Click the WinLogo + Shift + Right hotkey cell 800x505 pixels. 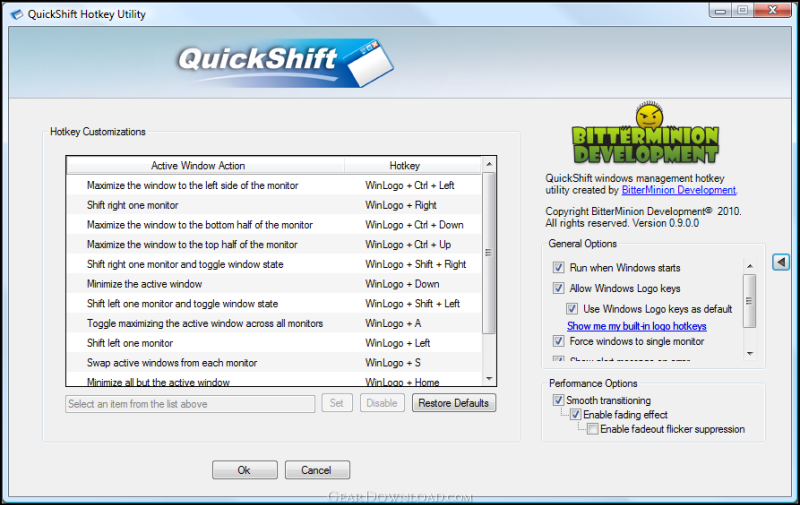[x=415, y=264]
